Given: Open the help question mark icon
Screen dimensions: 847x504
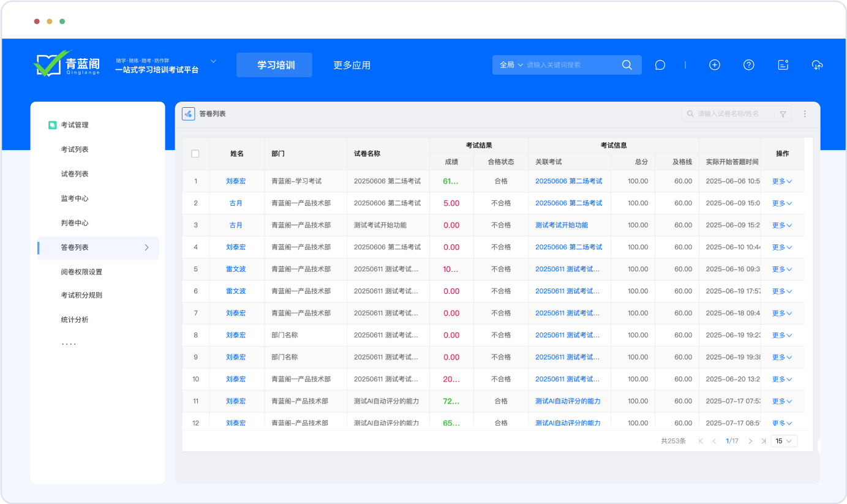Looking at the screenshot, I should pos(748,65).
